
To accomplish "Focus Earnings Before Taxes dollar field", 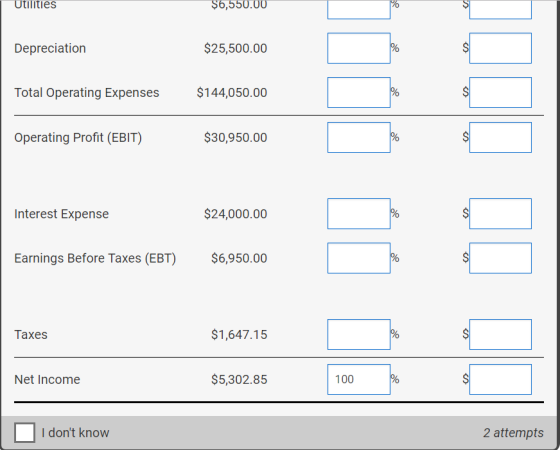I will coord(500,258).
